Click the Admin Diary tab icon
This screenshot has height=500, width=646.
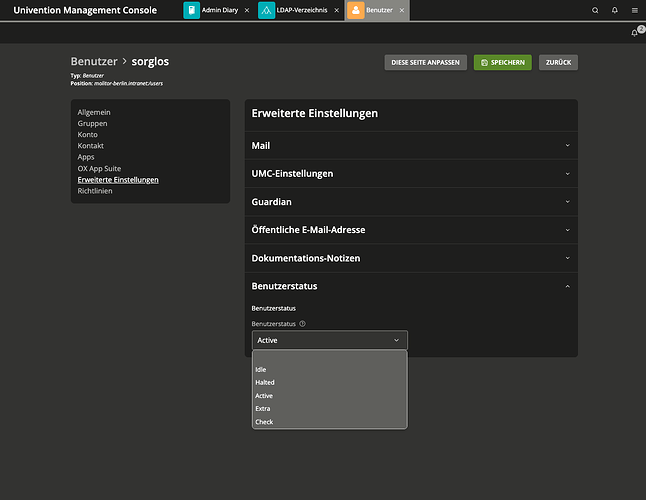tap(192, 11)
